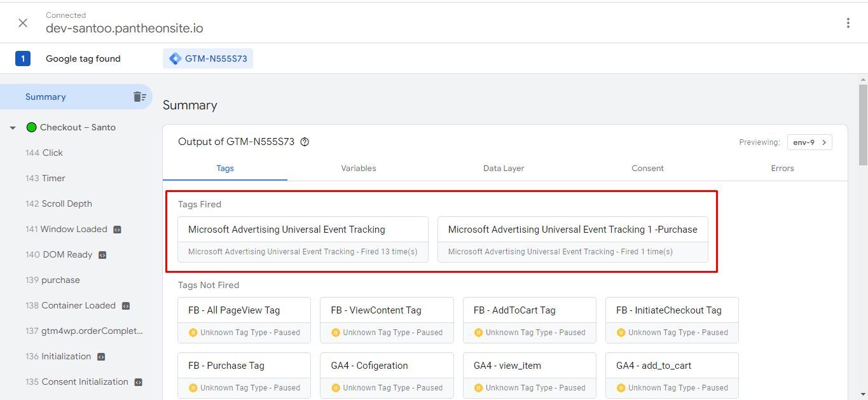Screen dimensions: 868x400
Task: Click the code icon beside Initialization
Action: pos(100,357)
